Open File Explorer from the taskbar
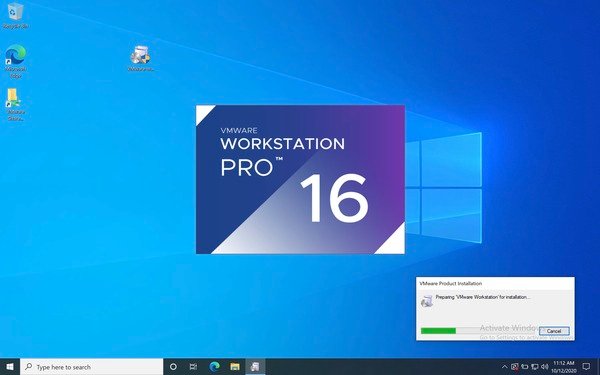This screenshot has height=375, width=600. point(235,367)
